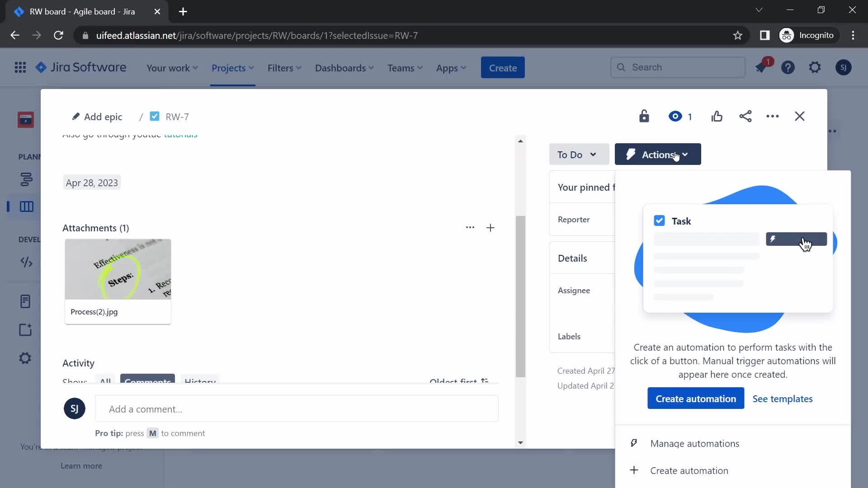Click add shortcut icon in sidebar
This screenshot has height=488, width=868.
(x=25, y=330)
